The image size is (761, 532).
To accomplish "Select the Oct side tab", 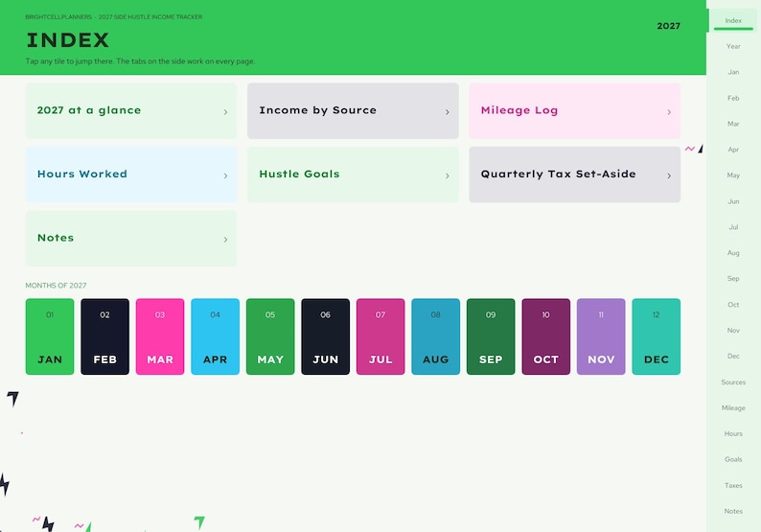I will tap(733, 305).
